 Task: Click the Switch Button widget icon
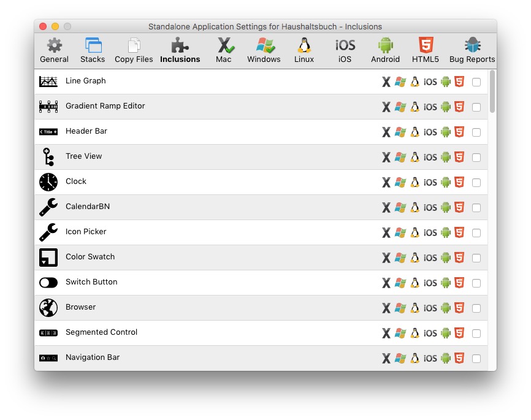48,283
